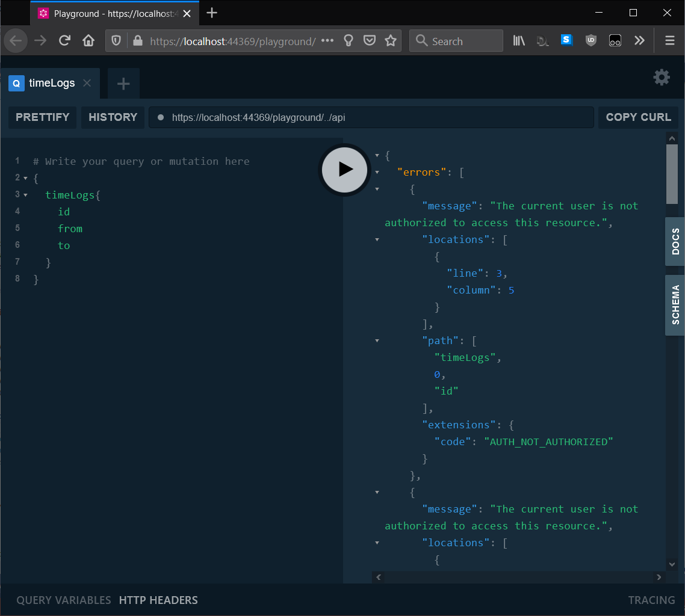
Task: Switch to the HTTP HEADERS panel
Action: coord(158,600)
